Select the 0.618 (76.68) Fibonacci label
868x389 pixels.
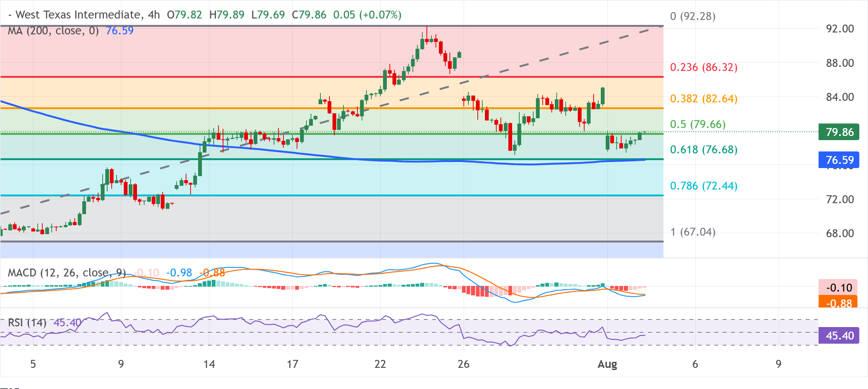point(704,150)
